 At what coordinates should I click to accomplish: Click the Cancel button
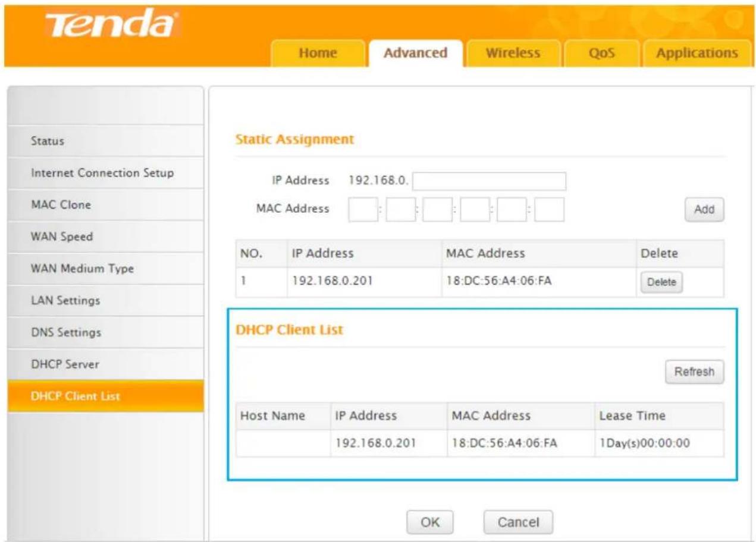point(518,522)
